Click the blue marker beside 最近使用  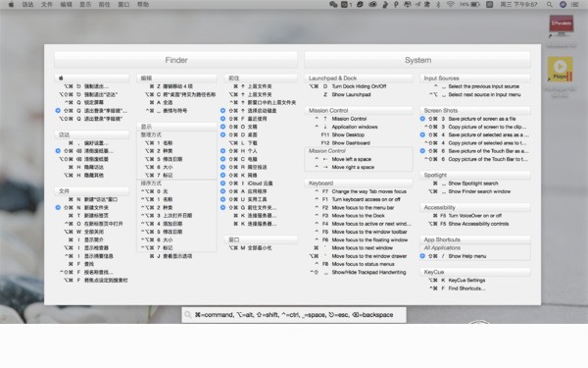point(222,119)
